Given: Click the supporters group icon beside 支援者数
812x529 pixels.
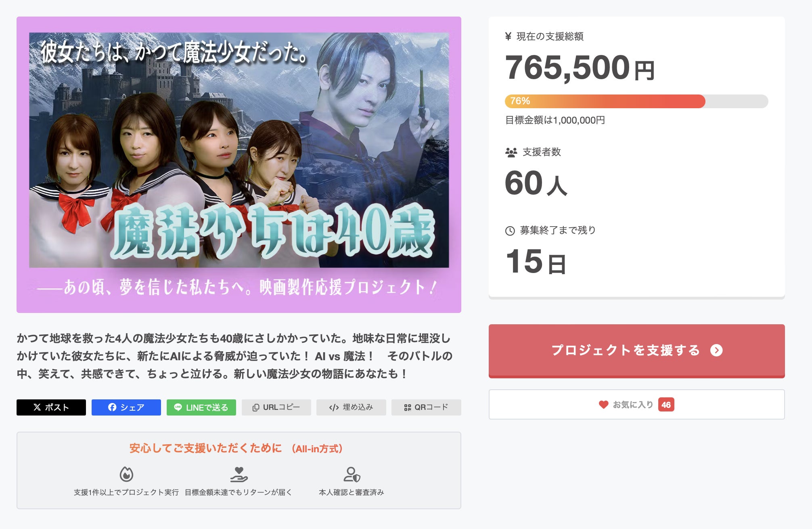Looking at the screenshot, I should click(511, 152).
